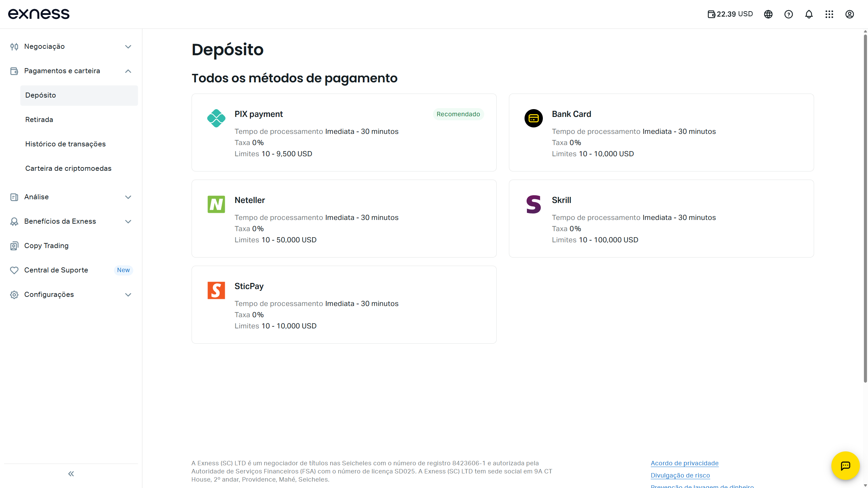The image size is (868, 488).
Task: Expand the Benefícios da Exness chevron
Action: [x=128, y=222]
